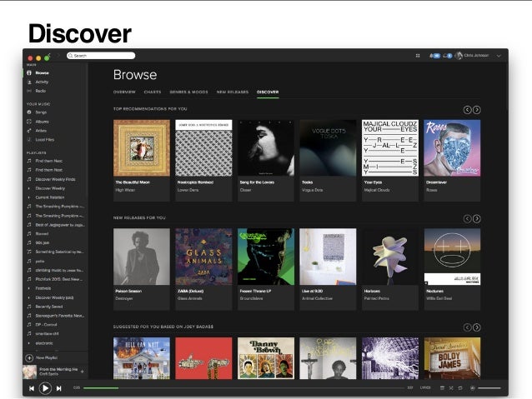The width and height of the screenshot is (532, 399).
Task: Click the Lyrics button
Action: 425,388
